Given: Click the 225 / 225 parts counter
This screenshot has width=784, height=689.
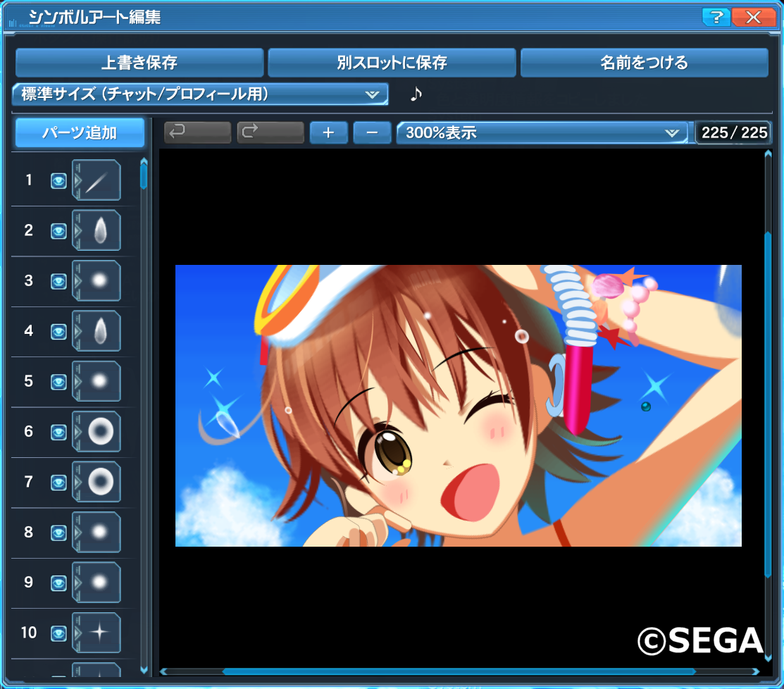Looking at the screenshot, I should [734, 132].
